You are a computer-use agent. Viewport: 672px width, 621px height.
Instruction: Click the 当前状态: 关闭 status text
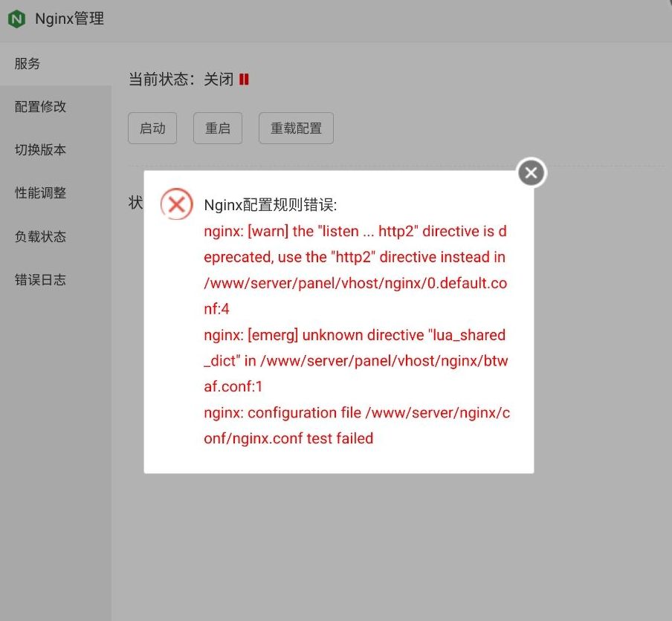point(181,79)
